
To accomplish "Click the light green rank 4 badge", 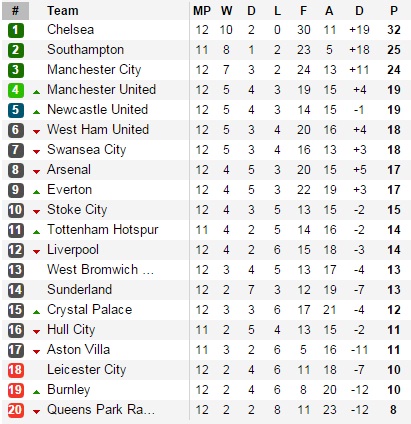I will click(16, 90).
